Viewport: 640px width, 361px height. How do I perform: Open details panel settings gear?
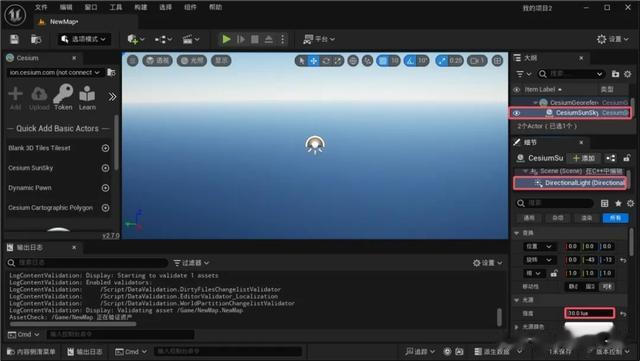tap(631, 203)
